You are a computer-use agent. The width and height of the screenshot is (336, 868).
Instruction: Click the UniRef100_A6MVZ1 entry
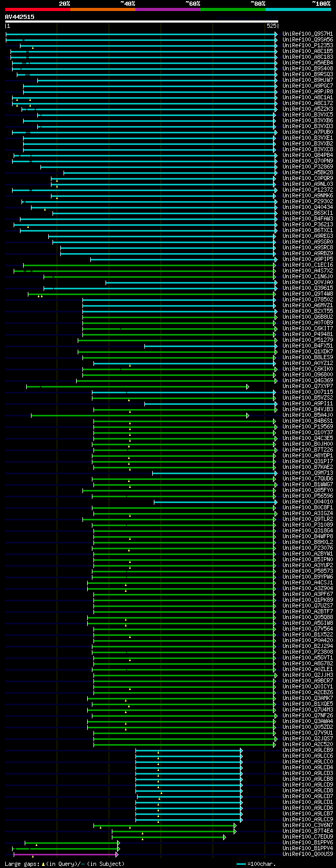pos(308,306)
